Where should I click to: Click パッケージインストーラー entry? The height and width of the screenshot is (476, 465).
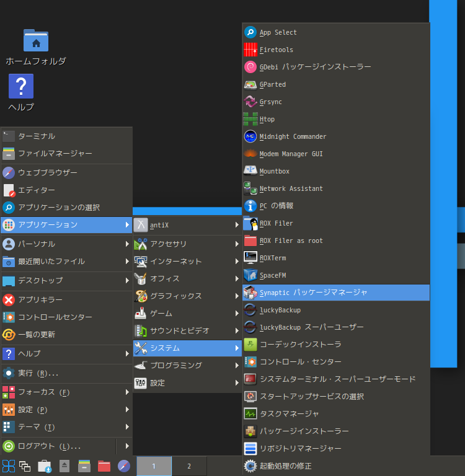click(x=336, y=431)
